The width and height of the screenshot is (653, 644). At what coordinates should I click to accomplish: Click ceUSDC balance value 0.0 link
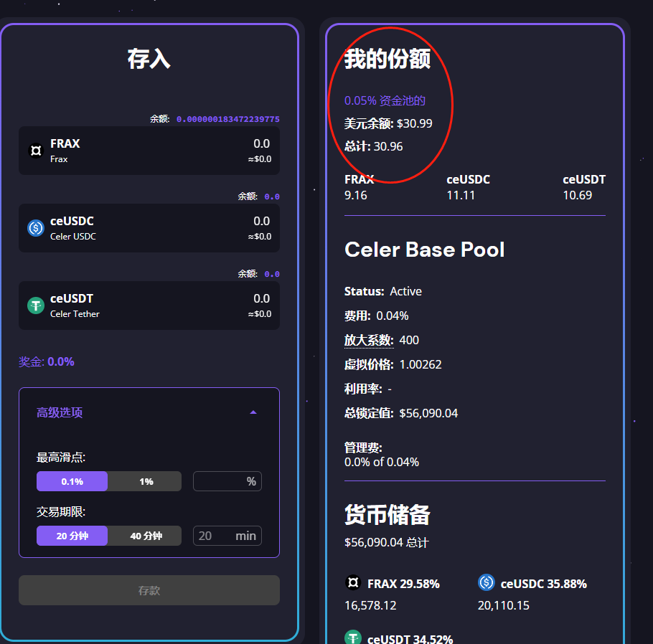[272, 196]
